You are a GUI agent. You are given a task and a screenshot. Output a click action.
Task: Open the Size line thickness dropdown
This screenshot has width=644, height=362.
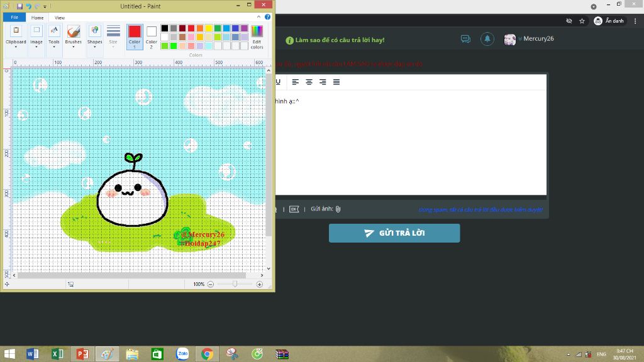click(113, 36)
